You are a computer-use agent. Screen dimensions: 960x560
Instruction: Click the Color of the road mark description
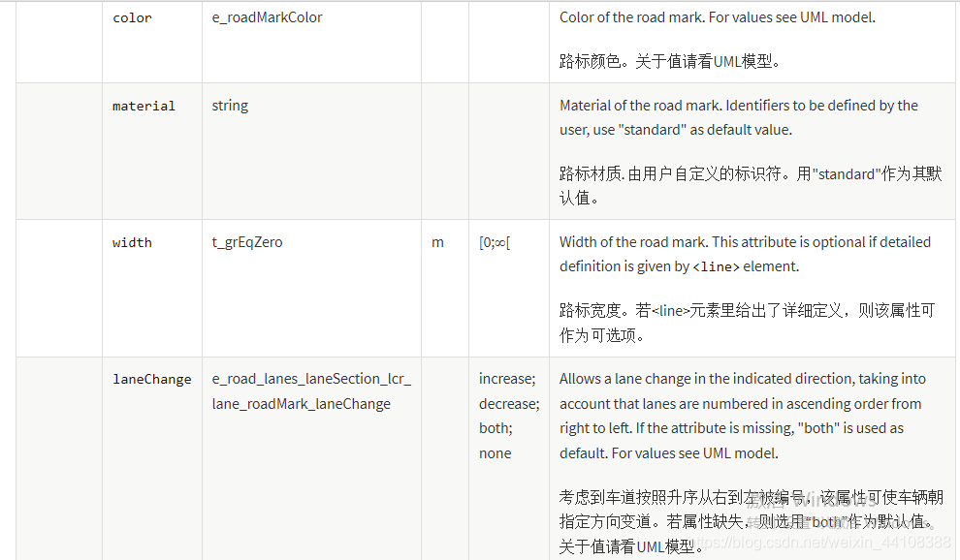[718, 17]
